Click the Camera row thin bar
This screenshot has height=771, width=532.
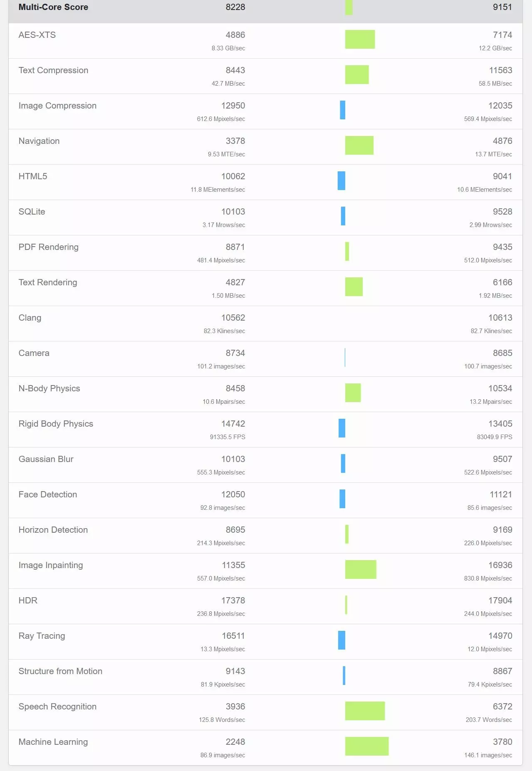345,357
